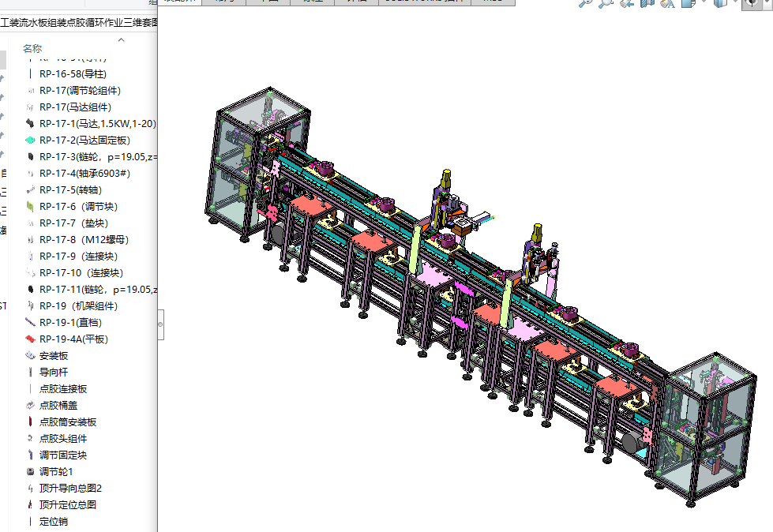773x532 pixels.
Task: Collapse the file panel using the splitter handle
Action: click(161, 323)
